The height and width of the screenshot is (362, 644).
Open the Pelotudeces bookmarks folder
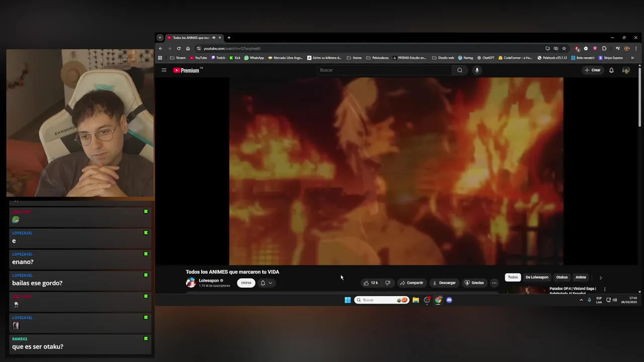pos(377,58)
